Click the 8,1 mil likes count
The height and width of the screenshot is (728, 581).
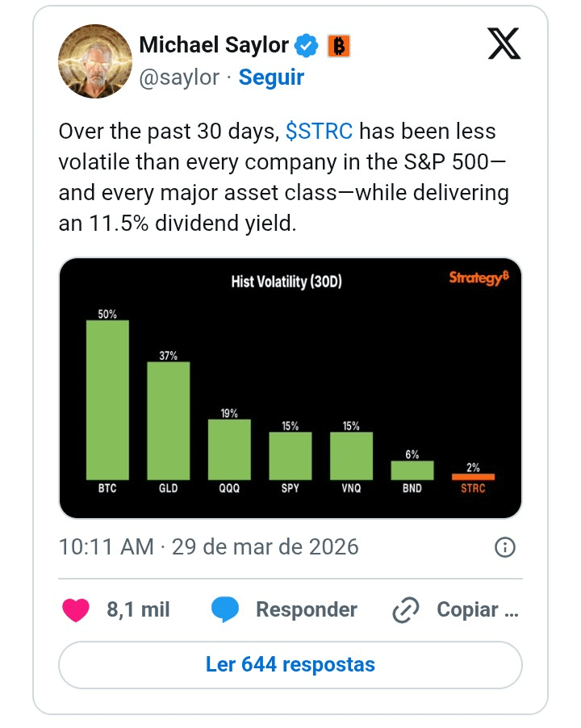[138, 609]
